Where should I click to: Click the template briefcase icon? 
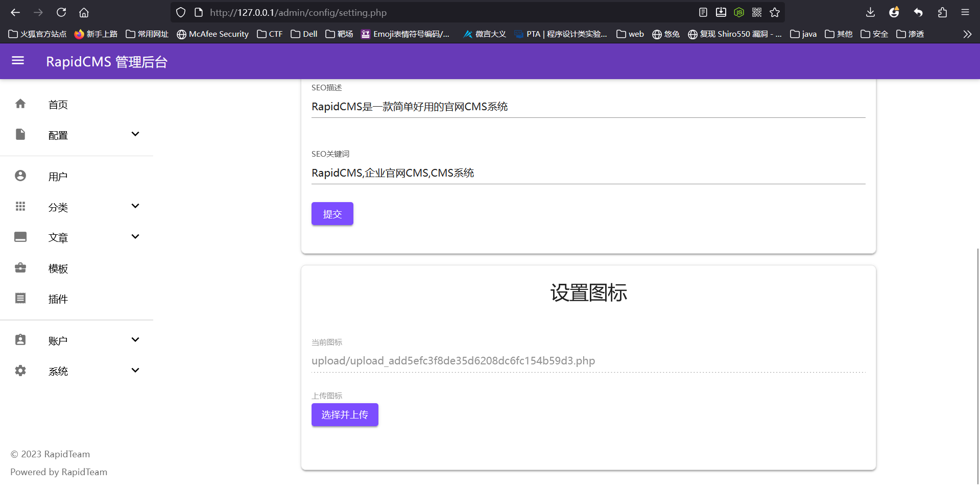20,268
